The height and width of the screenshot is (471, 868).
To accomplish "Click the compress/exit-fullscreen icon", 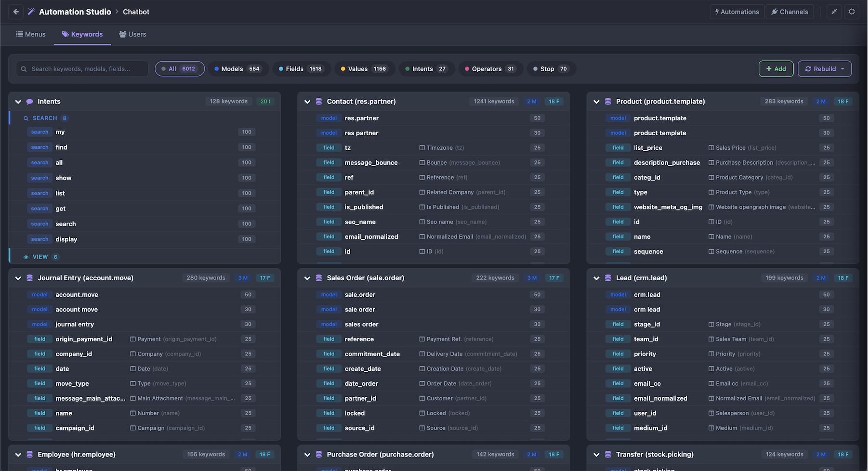I will click(x=834, y=12).
